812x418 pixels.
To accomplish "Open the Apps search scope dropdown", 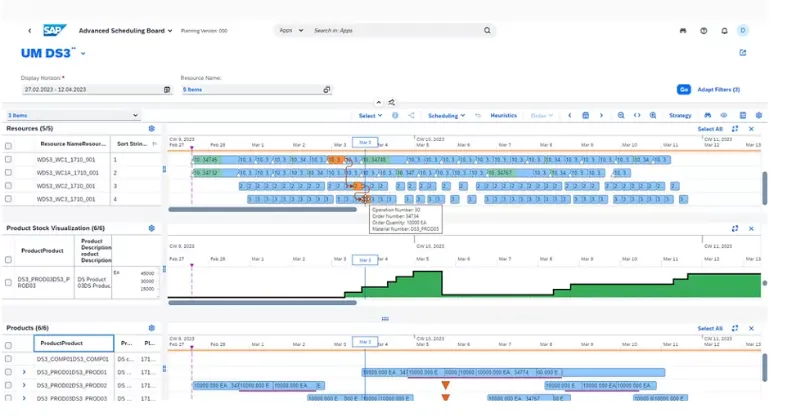I will (291, 31).
